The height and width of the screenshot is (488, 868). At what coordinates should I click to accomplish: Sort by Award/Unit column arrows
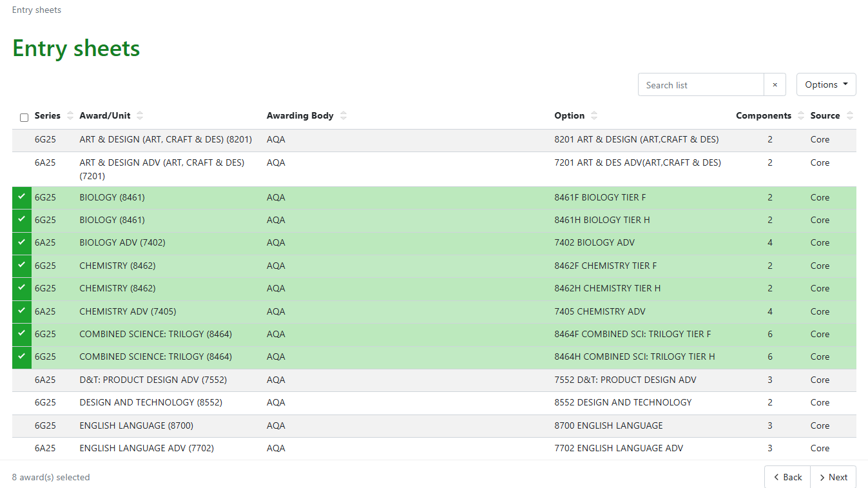click(x=140, y=116)
